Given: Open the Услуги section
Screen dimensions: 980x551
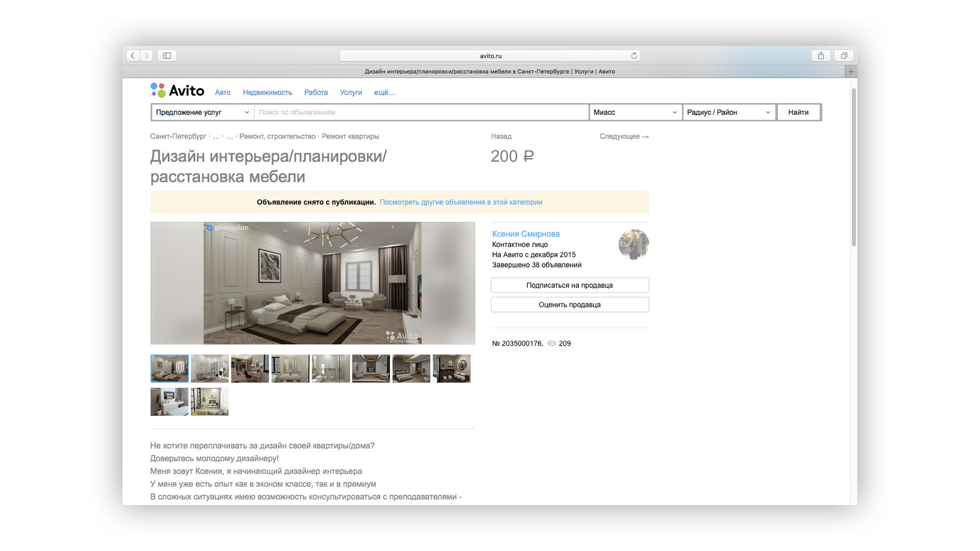Looking at the screenshot, I should click(351, 92).
